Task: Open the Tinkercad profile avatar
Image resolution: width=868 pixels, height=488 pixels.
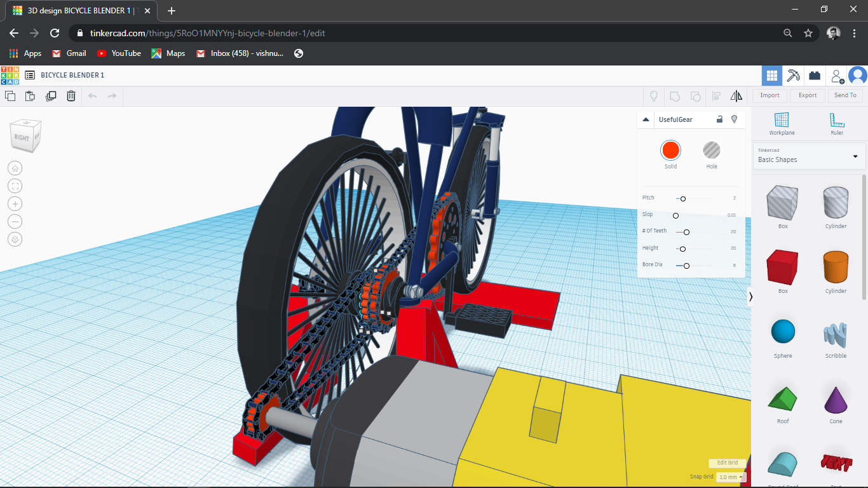Action: 858,76
